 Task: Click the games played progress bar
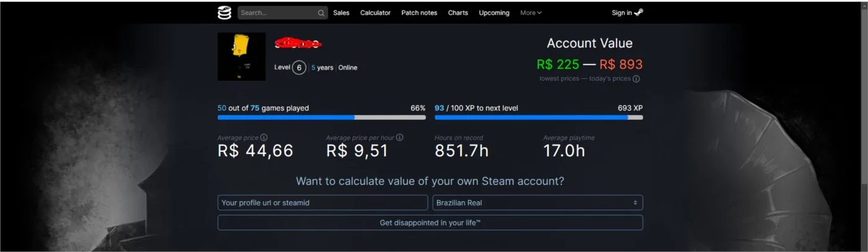coord(322,117)
